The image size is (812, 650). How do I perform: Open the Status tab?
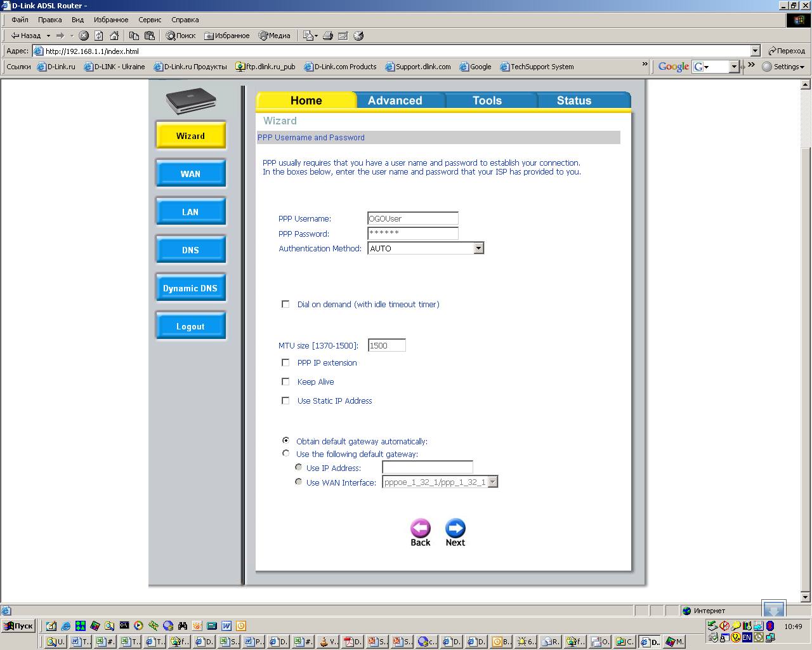tap(573, 100)
